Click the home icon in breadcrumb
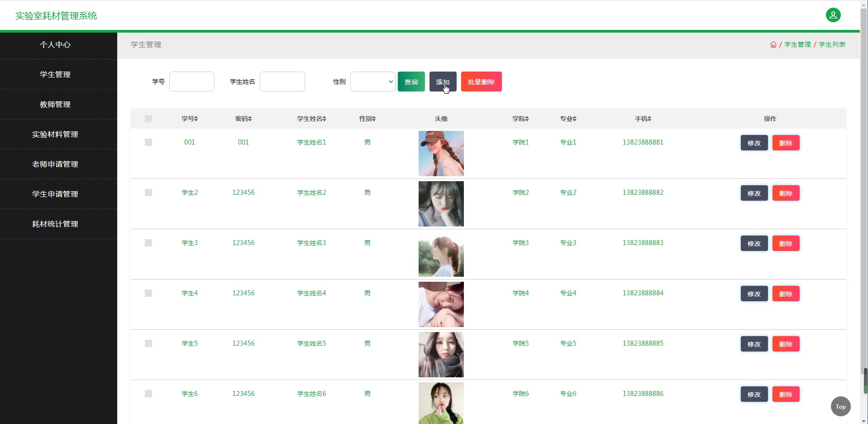 coord(773,44)
